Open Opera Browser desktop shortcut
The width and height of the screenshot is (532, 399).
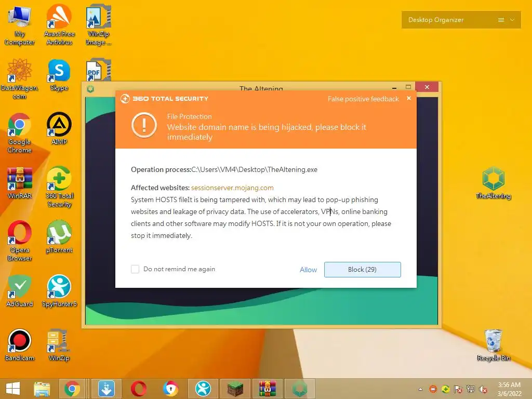19,241
